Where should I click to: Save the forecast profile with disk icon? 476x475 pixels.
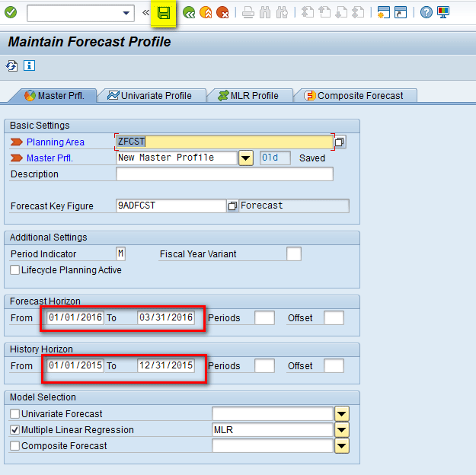click(x=164, y=14)
